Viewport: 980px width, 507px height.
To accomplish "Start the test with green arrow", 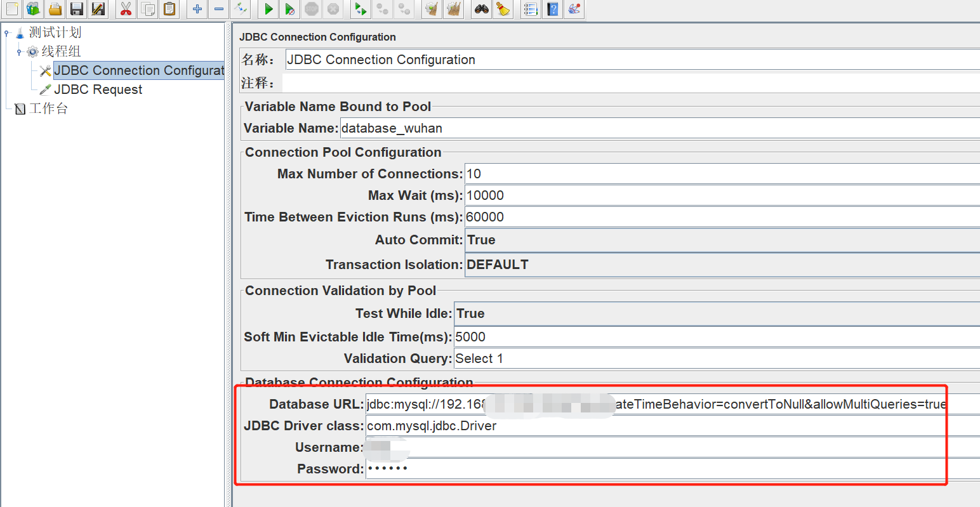I will (x=268, y=9).
